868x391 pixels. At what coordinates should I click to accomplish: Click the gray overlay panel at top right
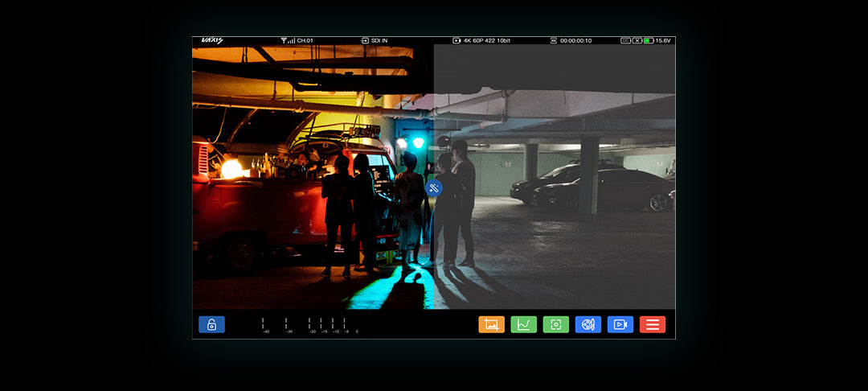(554, 68)
